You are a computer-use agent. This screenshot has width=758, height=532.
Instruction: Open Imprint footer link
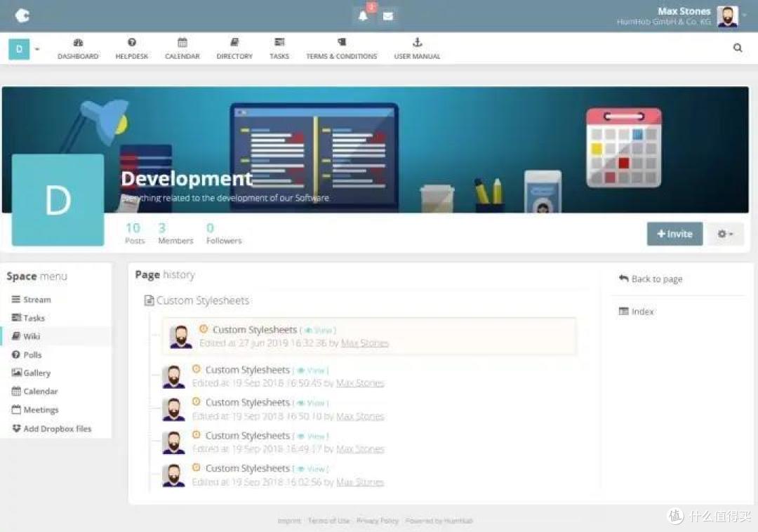click(289, 521)
